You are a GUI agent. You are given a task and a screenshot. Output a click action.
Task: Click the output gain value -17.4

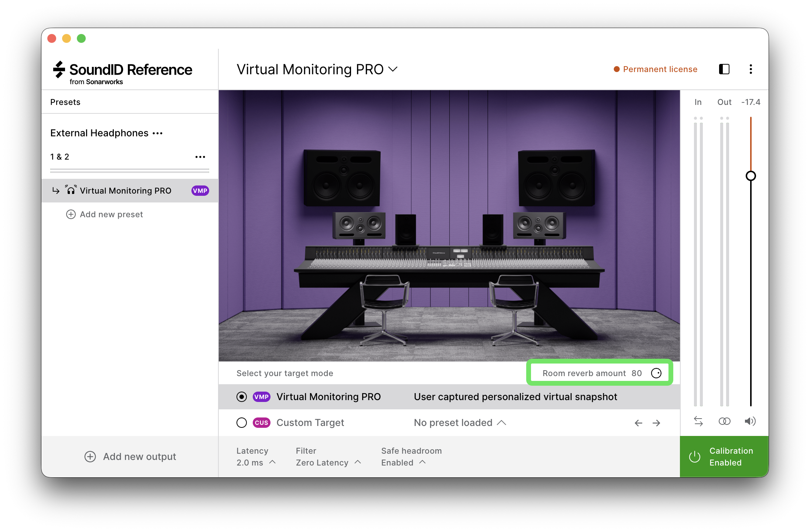click(x=751, y=102)
